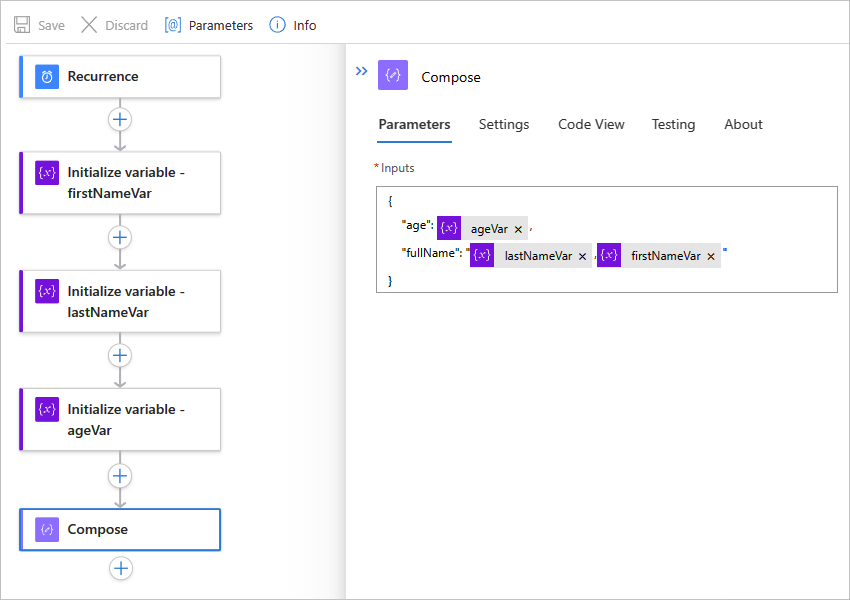Delete the firstNameVar token from inputs
This screenshot has width=850, height=600.
(711, 256)
